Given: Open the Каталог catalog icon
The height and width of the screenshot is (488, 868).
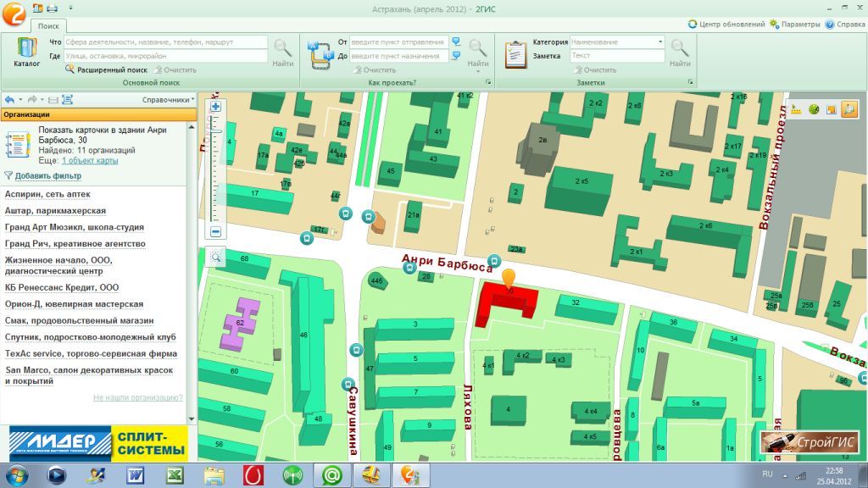Looking at the screenshot, I should point(26,52).
